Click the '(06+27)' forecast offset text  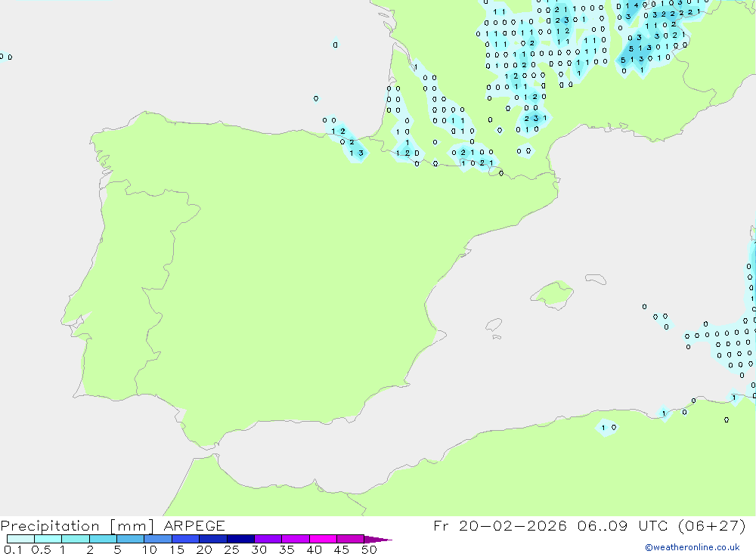tap(711, 525)
